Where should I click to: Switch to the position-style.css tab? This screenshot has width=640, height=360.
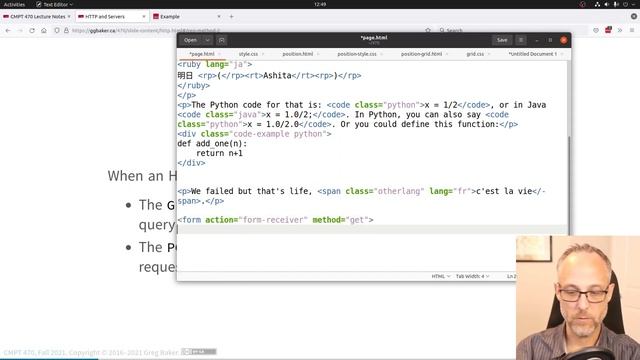(357, 54)
